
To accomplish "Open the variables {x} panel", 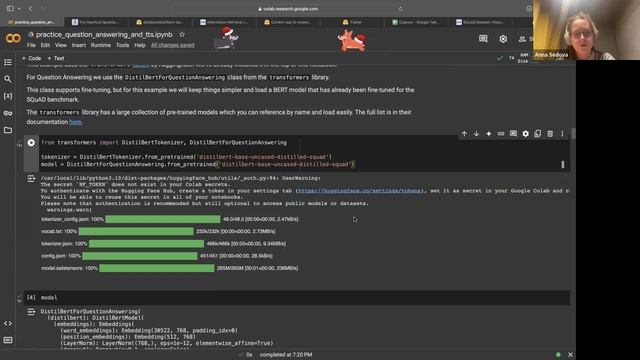I will click(x=8, y=96).
